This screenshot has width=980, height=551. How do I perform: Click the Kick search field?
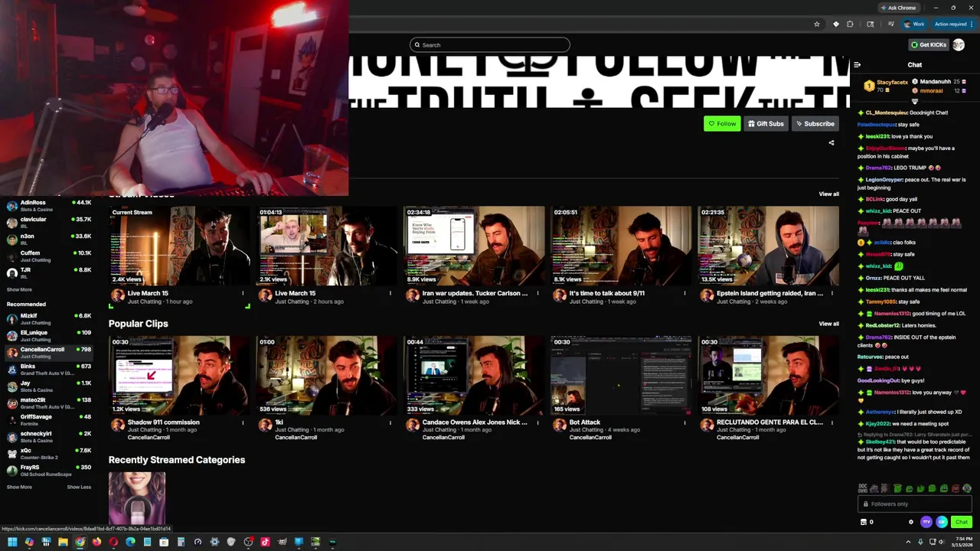coord(490,45)
